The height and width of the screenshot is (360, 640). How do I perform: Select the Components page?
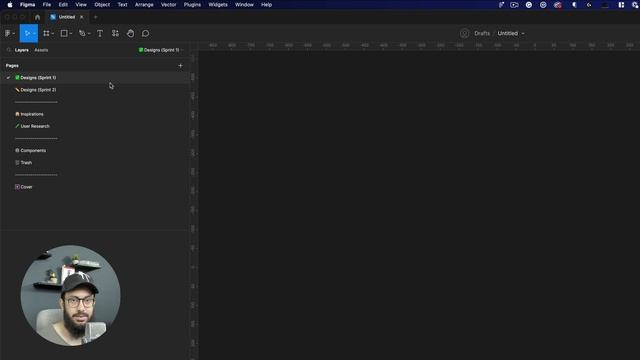95,150
